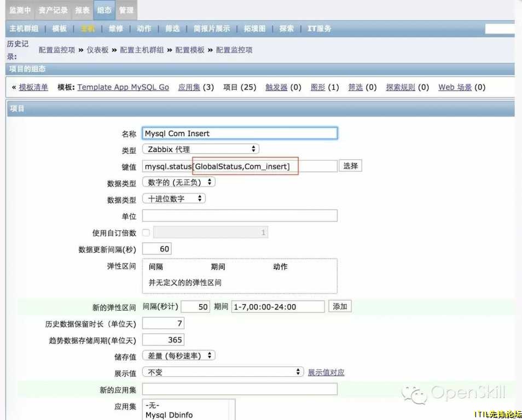
Task: Open the 展示值对应 link
Action: [x=326, y=372]
